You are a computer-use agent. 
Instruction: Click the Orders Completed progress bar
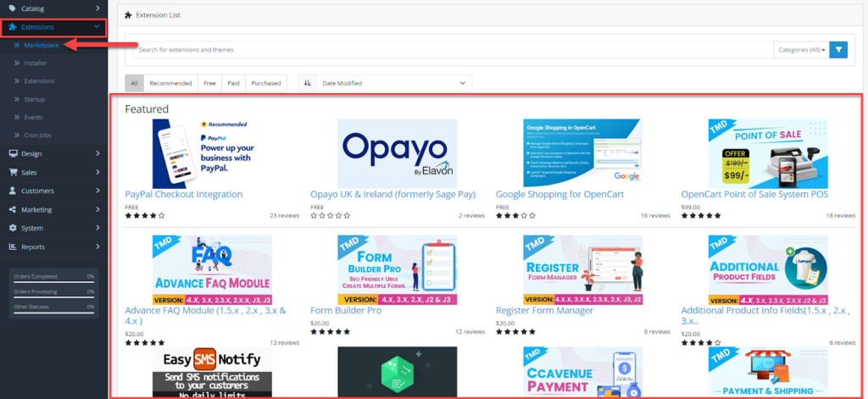pyautogui.click(x=53, y=281)
